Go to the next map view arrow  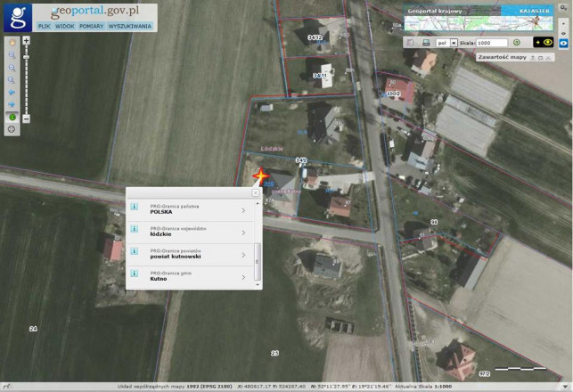[x=12, y=104]
